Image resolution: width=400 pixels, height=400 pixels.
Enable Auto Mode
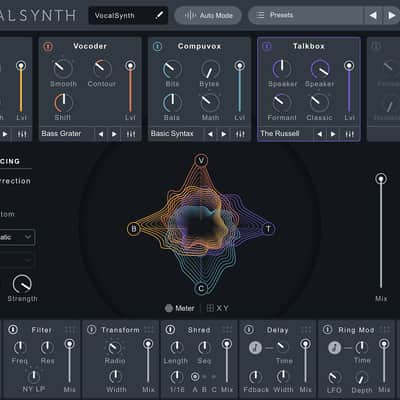pyautogui.click(x=208, y=15)
